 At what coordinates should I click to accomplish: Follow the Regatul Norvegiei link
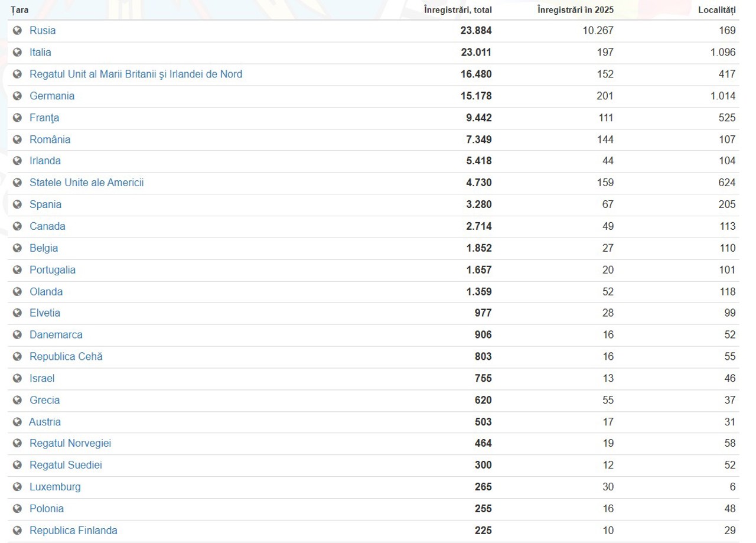pyautogui.click(x=70, y=443)
